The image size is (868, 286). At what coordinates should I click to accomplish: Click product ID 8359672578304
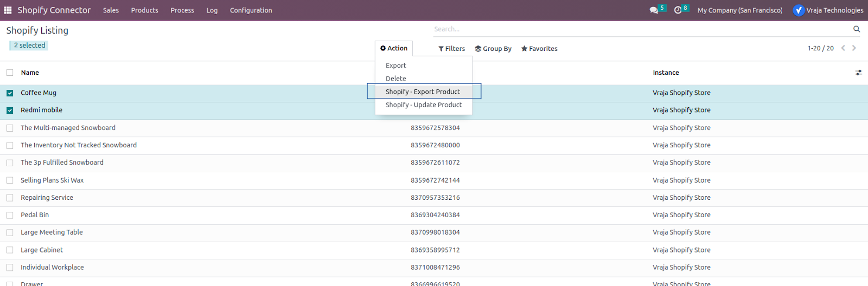pyautogui.click(x=435, y=128)
